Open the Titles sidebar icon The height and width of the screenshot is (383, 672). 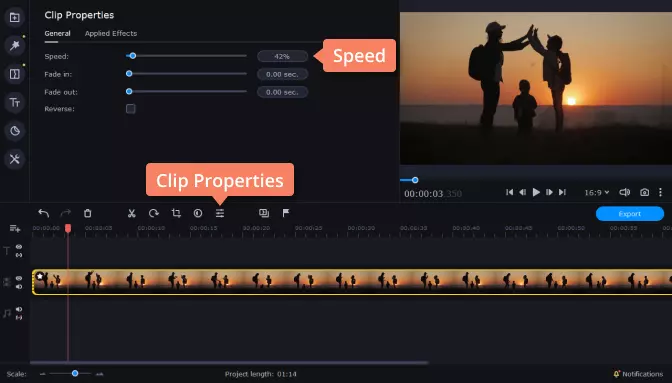(15, 102)
